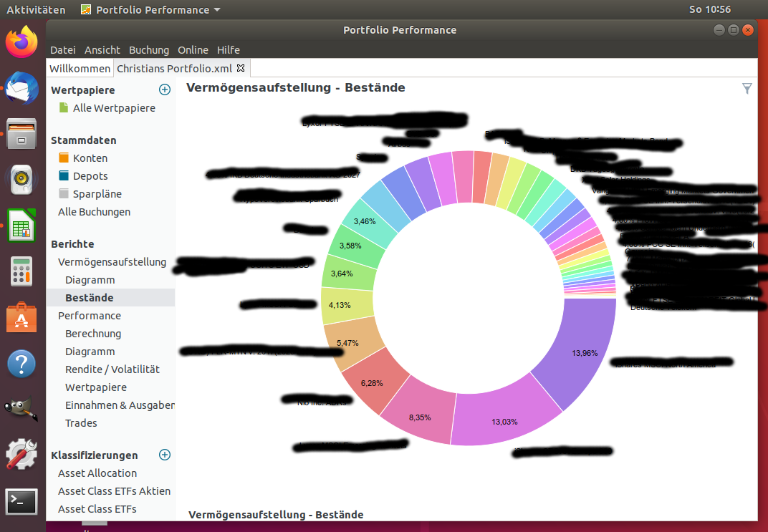Open LibreOffice Calc from the dock
This screenshot has width=768, height=532.
coord(21,225)
